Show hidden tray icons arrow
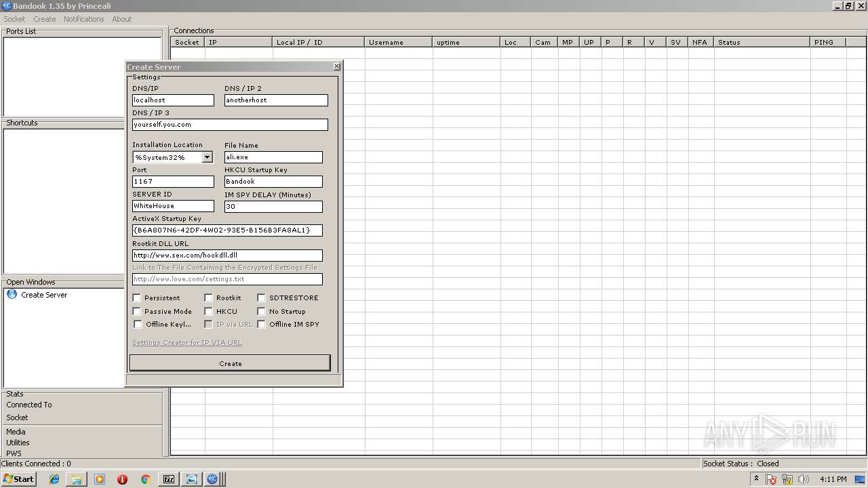 pyautogui.click(x=757, y=479)
